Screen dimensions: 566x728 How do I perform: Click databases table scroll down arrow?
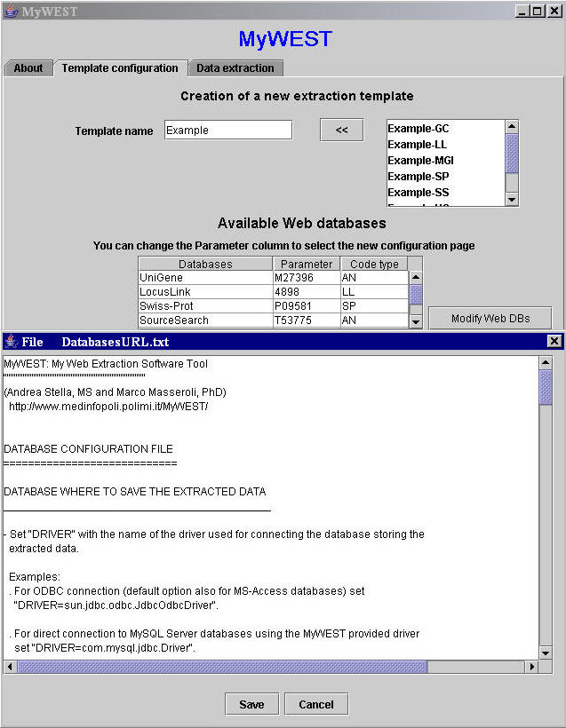(x=416, y=321)
